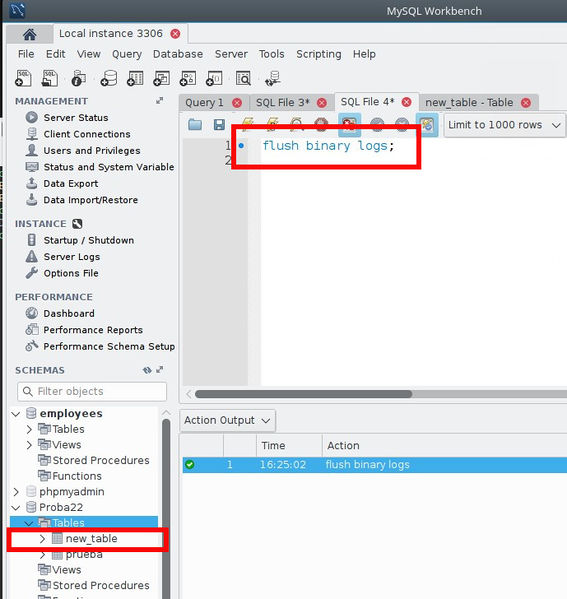Create a new table via the toolbar icon
Screen dimensions: 567x599
tap(135, 78)
